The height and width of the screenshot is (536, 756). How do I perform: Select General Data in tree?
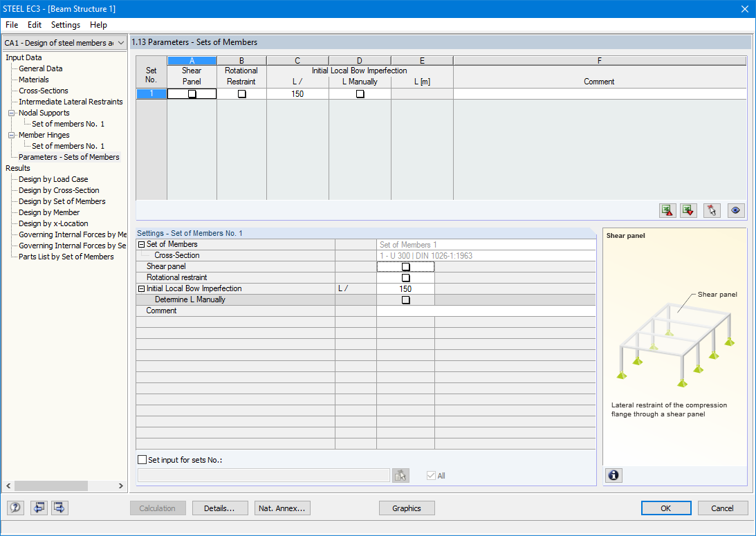pos(41,68)
